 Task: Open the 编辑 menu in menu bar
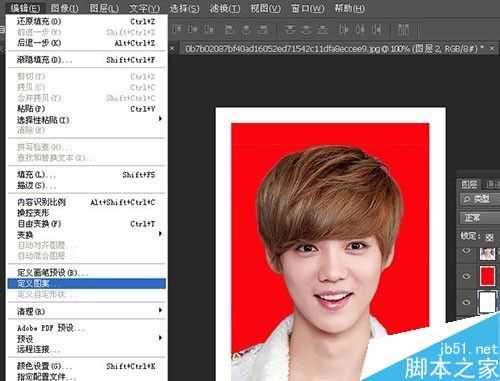tap(25, 8)
